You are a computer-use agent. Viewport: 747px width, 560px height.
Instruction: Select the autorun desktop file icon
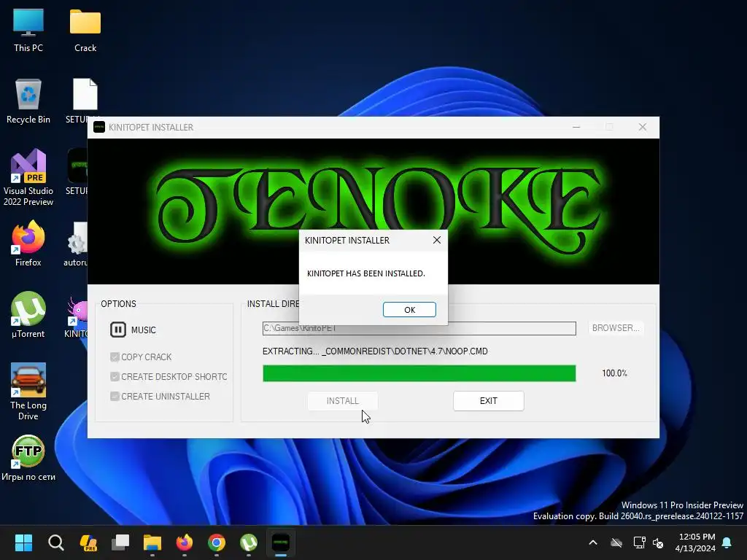click(x=76, y=244)
